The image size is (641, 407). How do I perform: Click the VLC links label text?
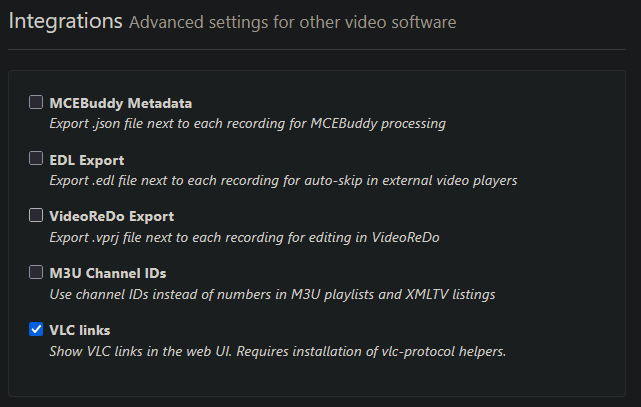[82, 329]
